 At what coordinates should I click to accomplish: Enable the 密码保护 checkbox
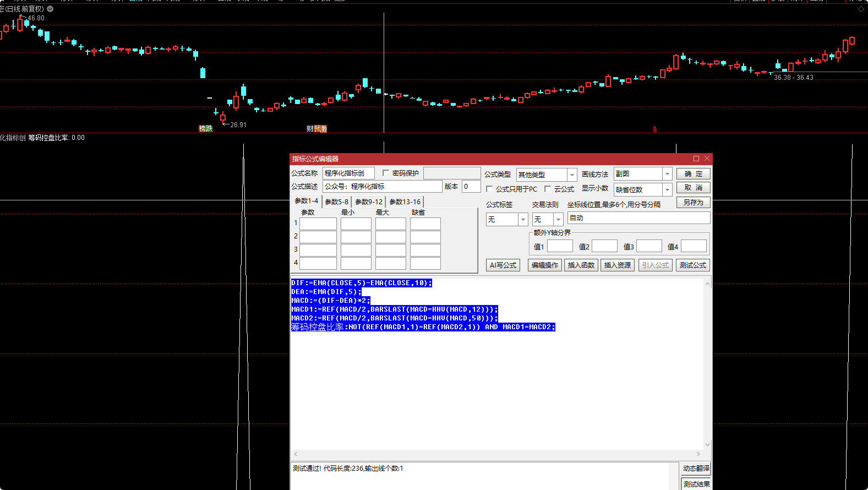pos(386,173)
